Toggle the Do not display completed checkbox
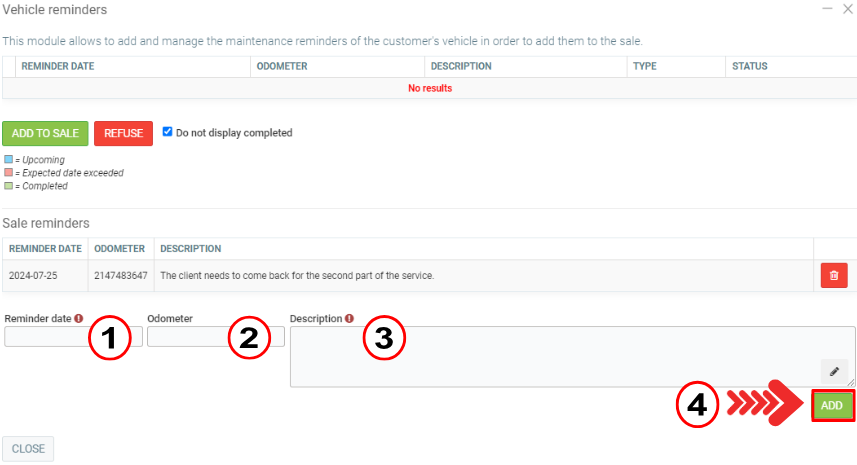857x465 pixels. tap(168, 132)
